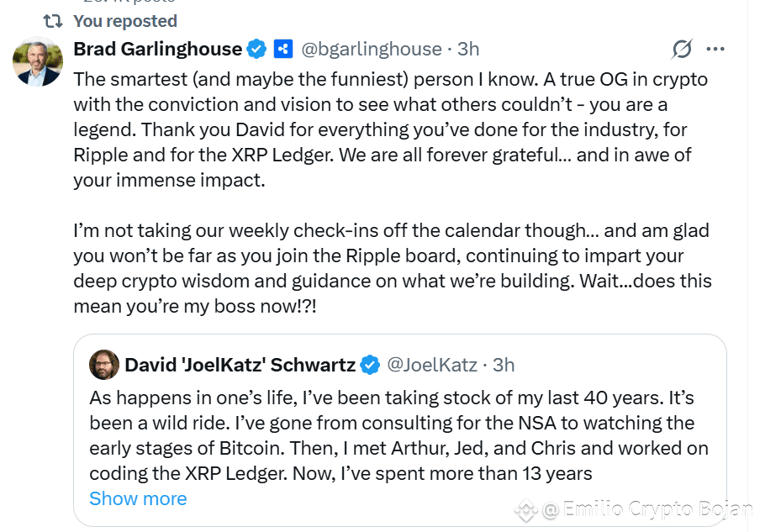Image resolution: width=760 pixels, height=532 pixels.
Task: Open the Grok explain icon on the tweet
Action: coord(682,50)
